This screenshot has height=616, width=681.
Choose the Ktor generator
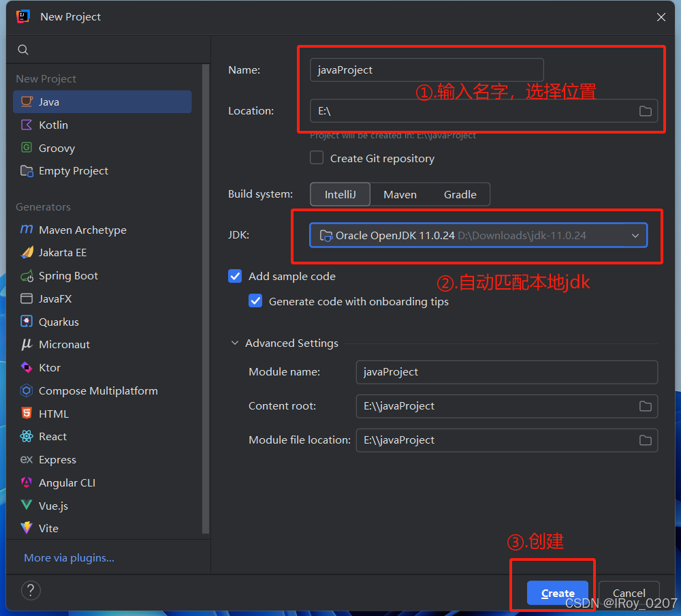pos(102,367)
